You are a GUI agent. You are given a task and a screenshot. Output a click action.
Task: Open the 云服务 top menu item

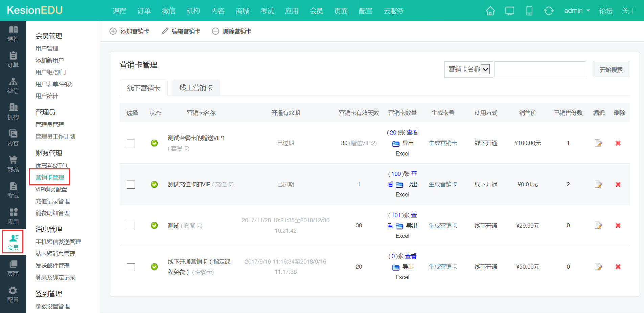[393, 11]
